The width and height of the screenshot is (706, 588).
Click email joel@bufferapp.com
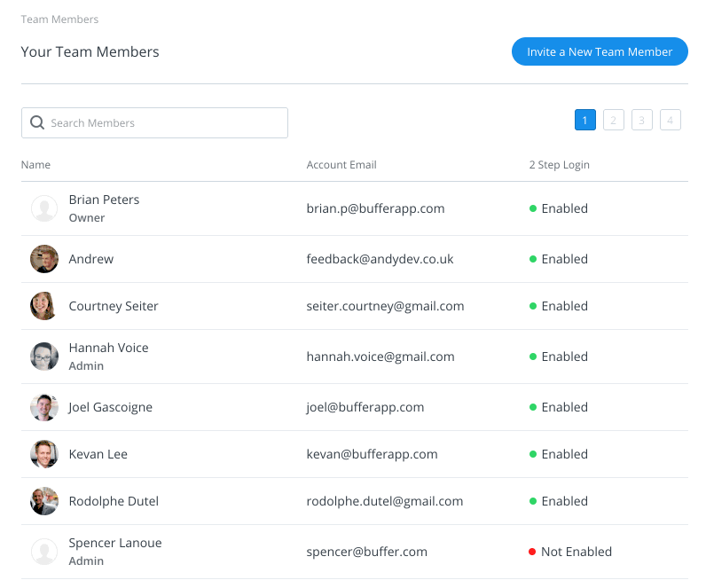[365, 407]
